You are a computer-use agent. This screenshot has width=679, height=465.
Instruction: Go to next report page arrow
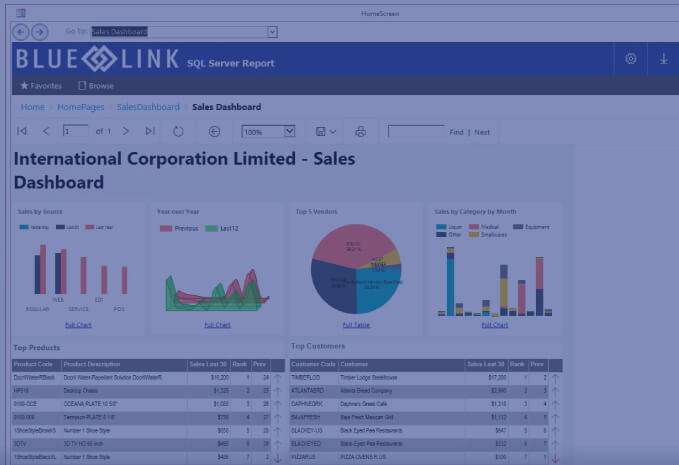[x=125, y=131]
